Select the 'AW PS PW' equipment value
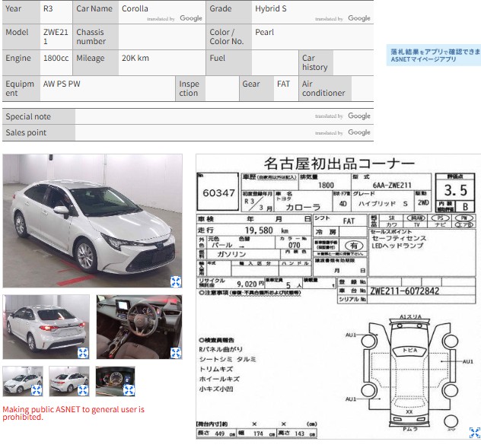481x448 pixels. pos(62,84)
